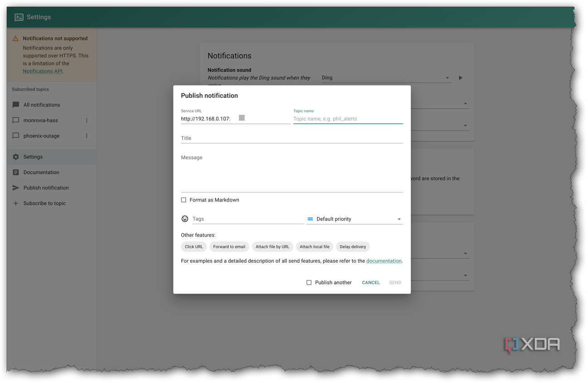Open Documentation from sidebar

tap(52, 172)
